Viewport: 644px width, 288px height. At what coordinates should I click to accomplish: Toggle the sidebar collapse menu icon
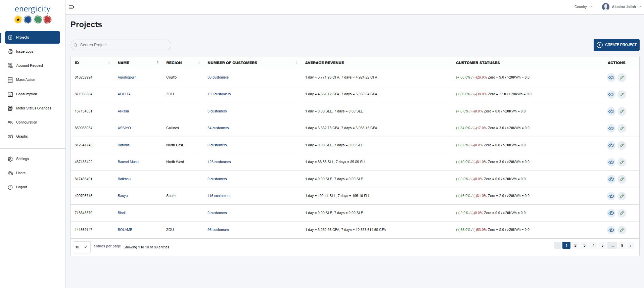[x=72, y=7]
